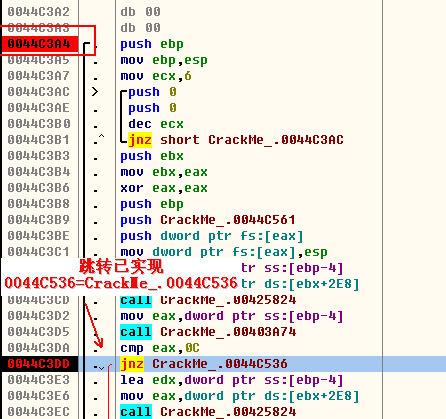Viewport: 446px width, 419px height.
Task: Click address 0044C3B3 in address column
Action: coord(39,156)
